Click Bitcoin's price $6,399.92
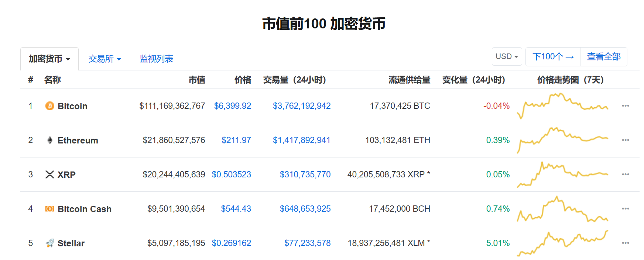644x260 pixels. pos(233,106)
